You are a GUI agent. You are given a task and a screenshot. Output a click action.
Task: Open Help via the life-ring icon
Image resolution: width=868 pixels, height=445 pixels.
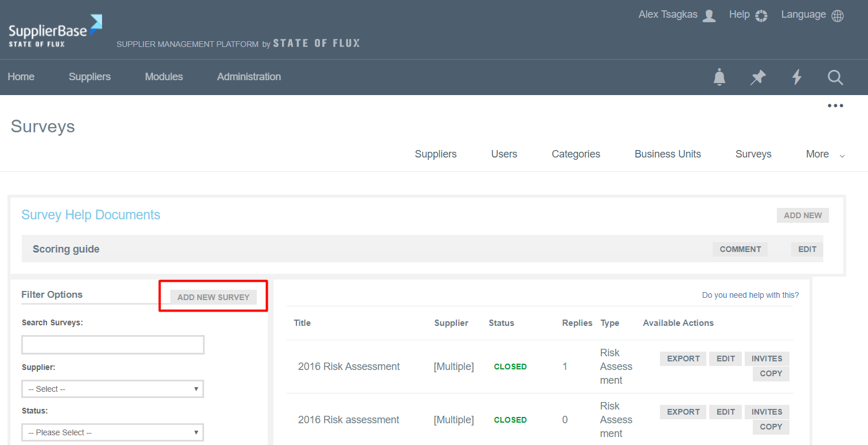(761, 15)
